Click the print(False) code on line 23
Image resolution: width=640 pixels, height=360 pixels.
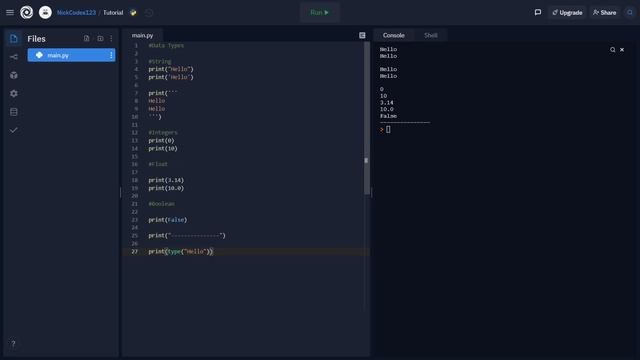(168, 220)
